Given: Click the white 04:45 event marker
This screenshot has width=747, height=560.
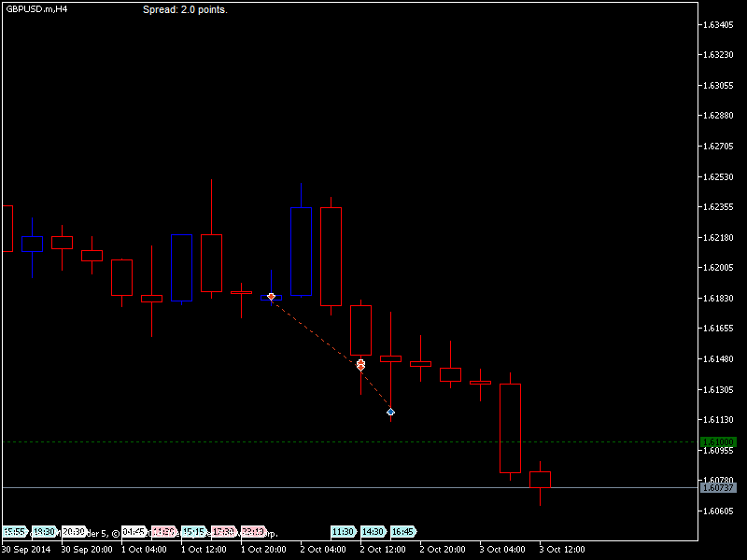Looking at the screenshot, I should [134, 531].
